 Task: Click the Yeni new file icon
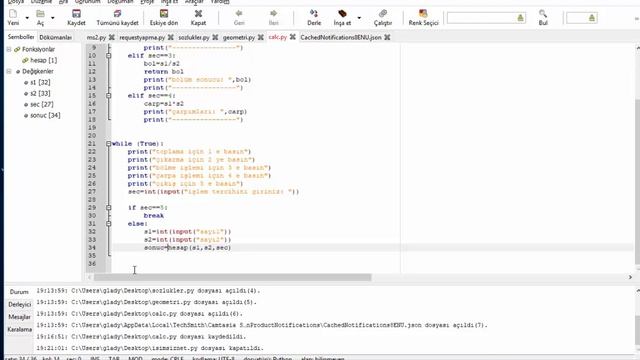pyautogui.click(x=13, y=14)
